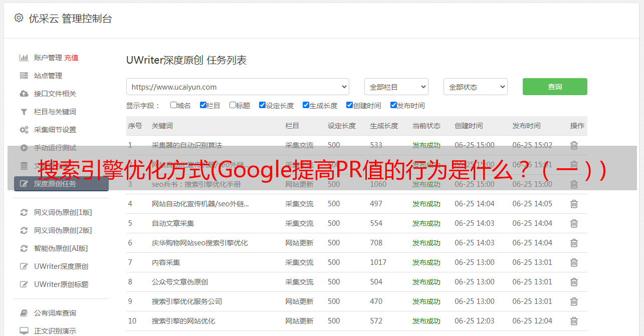Uncheck the 设定长度 field checkbox
This screenshot has width=644, height=336.
pos(262,105)
